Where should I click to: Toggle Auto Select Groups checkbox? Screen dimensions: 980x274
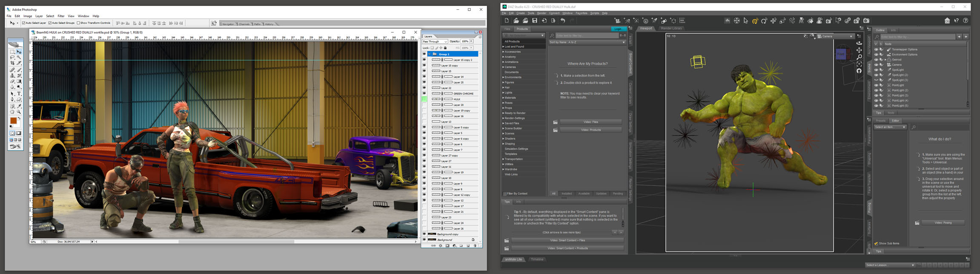50,23
